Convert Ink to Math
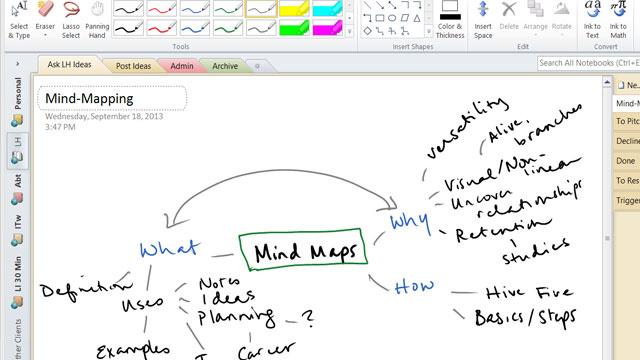The width and height of the screenshot is (640, 360). click(618, 20)
